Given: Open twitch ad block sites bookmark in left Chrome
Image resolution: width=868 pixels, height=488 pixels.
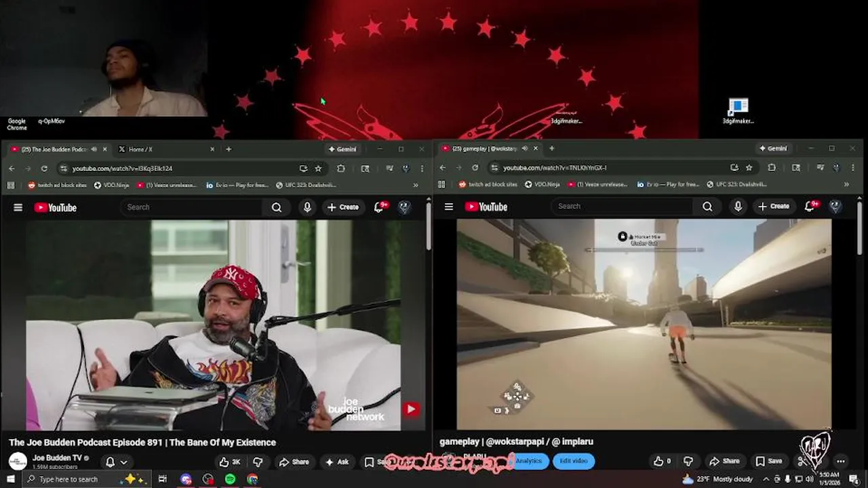Looking at the screenshot, I should click(x=57, y=184).
